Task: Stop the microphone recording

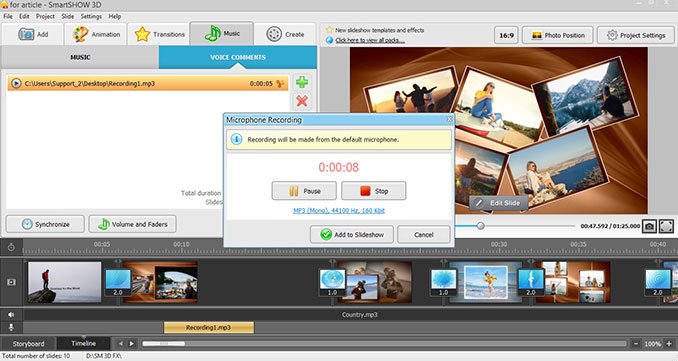Action: pos(374,191)
